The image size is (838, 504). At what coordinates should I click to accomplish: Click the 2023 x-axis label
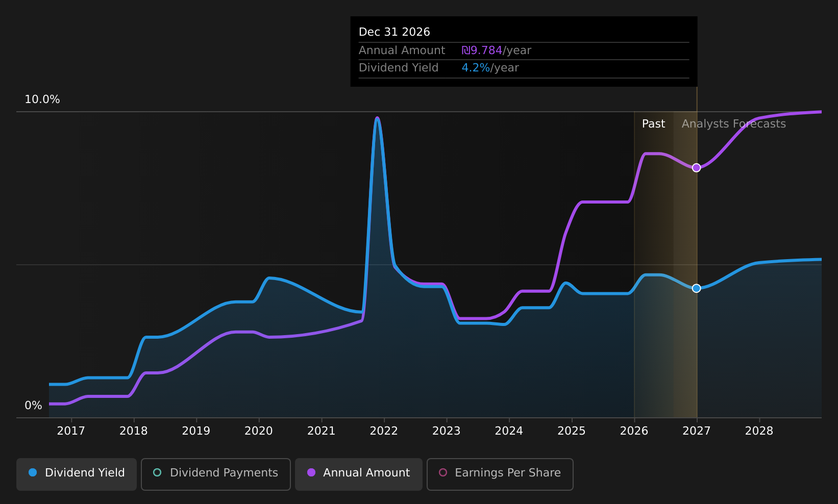click(x=447, y=431)
